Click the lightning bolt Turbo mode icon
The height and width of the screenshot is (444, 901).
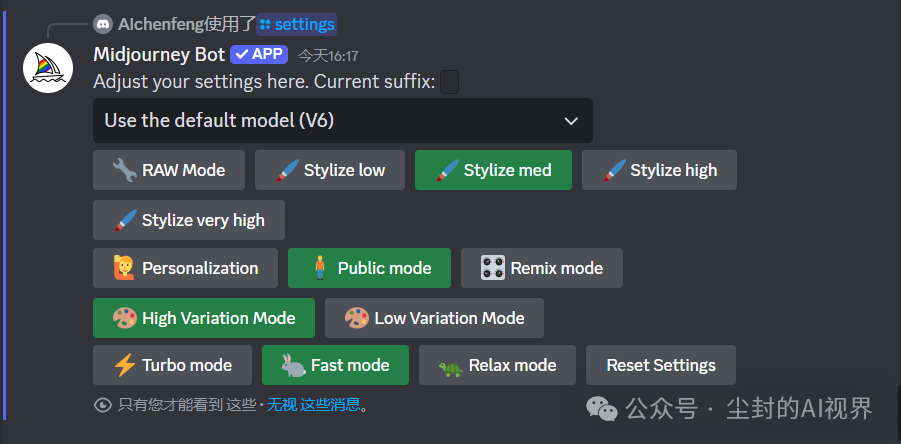coord(124,366)
